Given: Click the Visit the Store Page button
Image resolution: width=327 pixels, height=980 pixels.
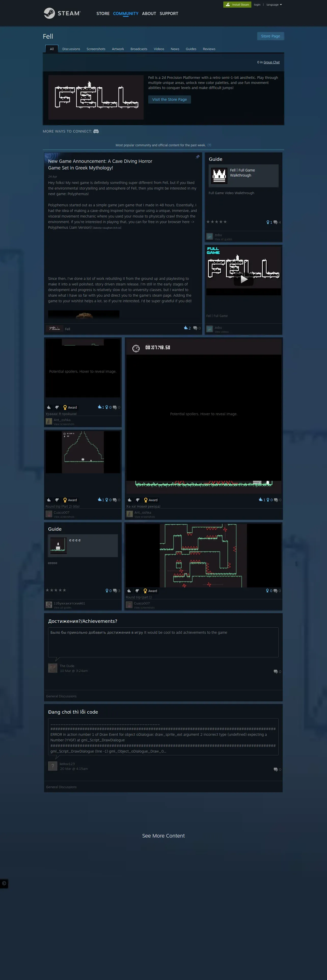Looking at the screenshot, I should coord(169,99).
